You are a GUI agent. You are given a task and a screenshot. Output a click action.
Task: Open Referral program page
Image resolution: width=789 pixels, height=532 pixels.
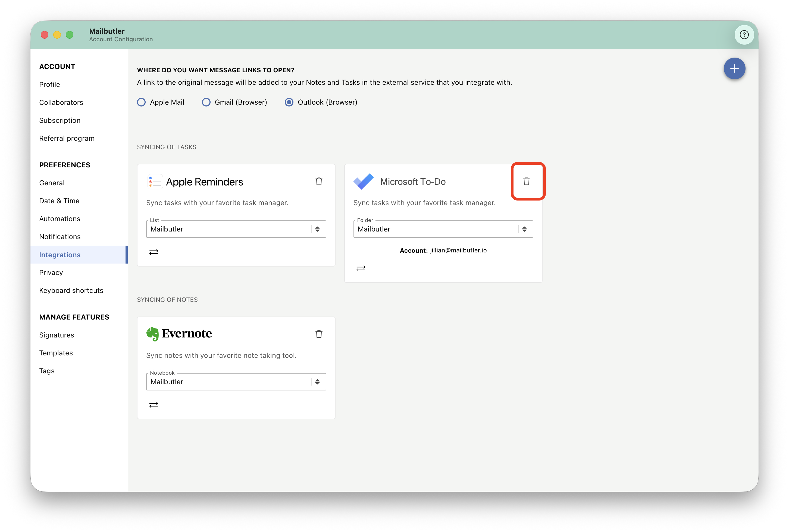point(67,138)
